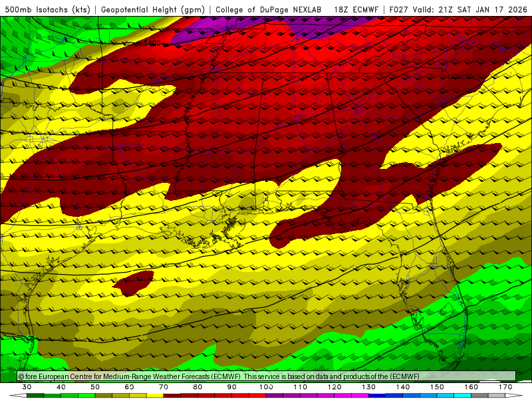This screenshot has width=532, height=399.
Task: Select the dark green 30-35 kt legend swatch
Action: tap(35, 396)
